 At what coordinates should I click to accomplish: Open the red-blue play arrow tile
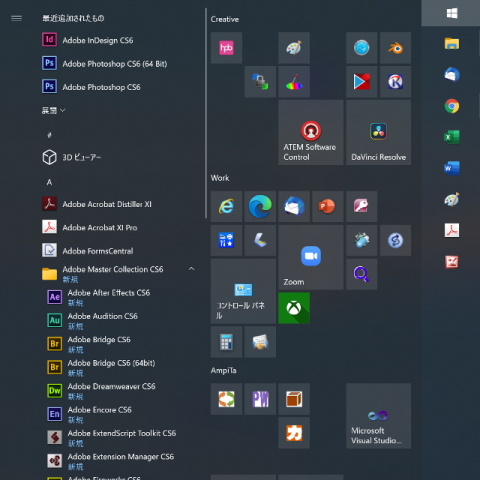pyautogui.click(x=362, y=82)
